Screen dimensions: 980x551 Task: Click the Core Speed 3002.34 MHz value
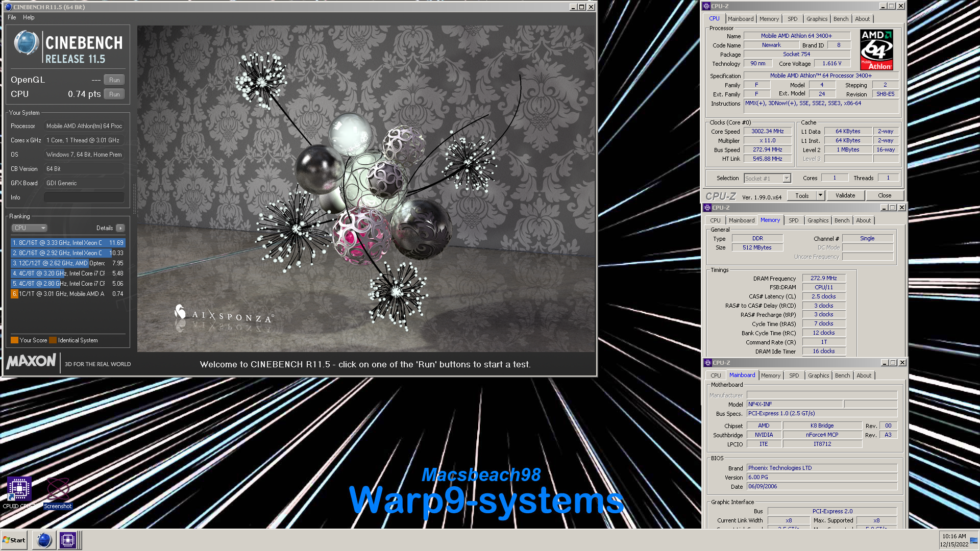click(x=767, y=132)
